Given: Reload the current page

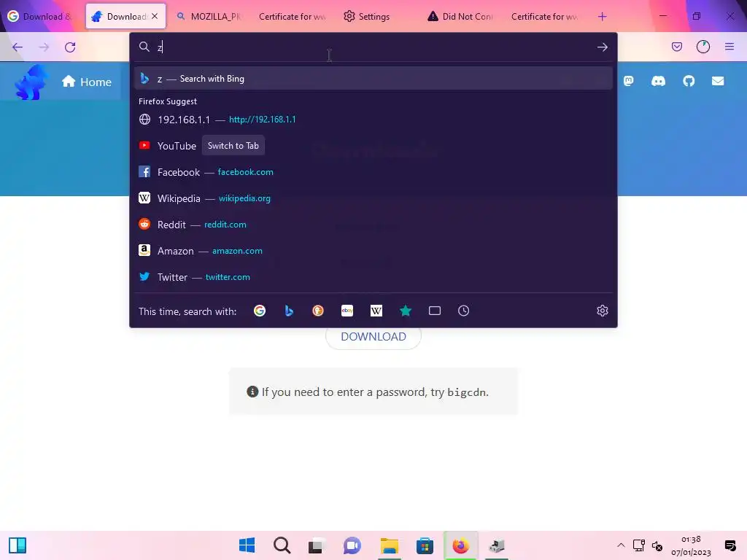Looking at the screenshot, I should (x=70, y=47).
